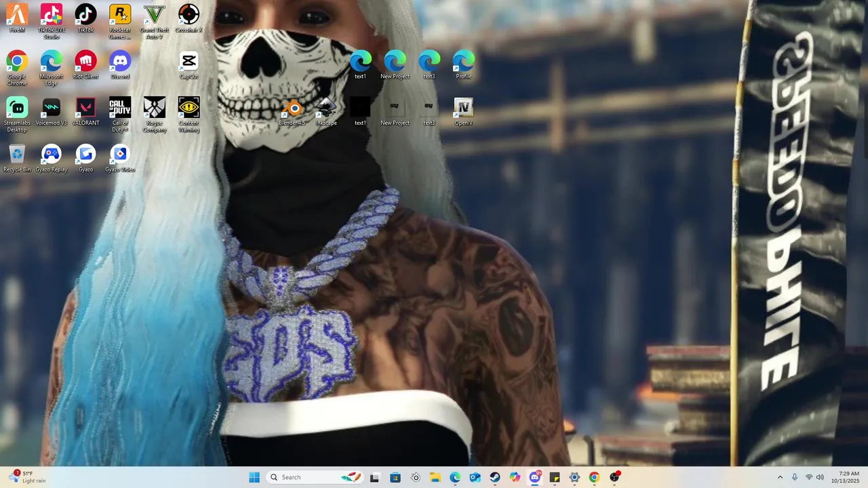Screen dimensions: 868x488
Task: Click the microphone icon in the system tray
Action: click(x=795, y=477)
